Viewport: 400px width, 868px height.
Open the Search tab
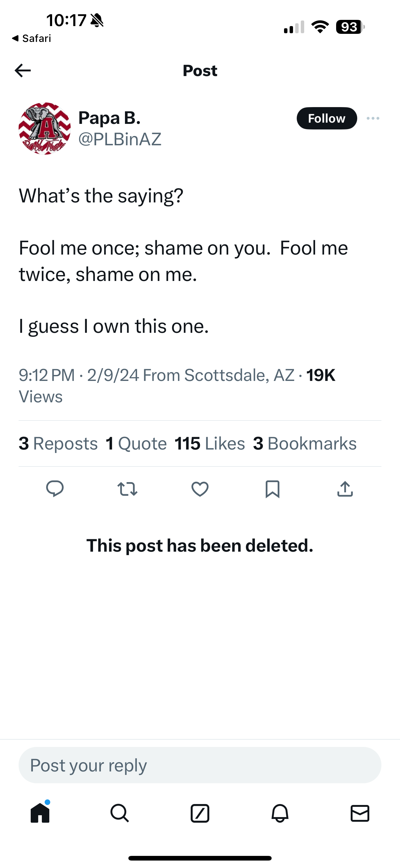click(119, 813)
